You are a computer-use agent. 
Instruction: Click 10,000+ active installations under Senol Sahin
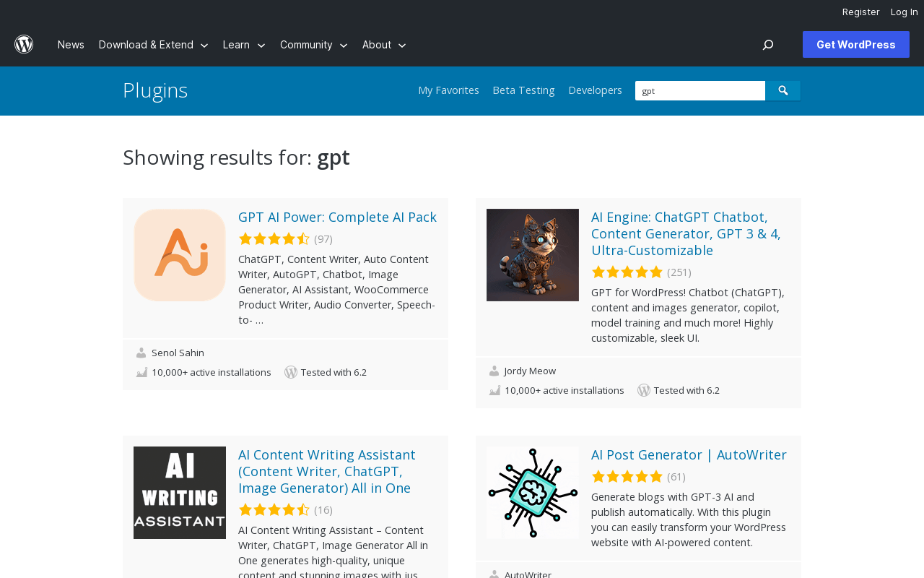click(212, 372)
